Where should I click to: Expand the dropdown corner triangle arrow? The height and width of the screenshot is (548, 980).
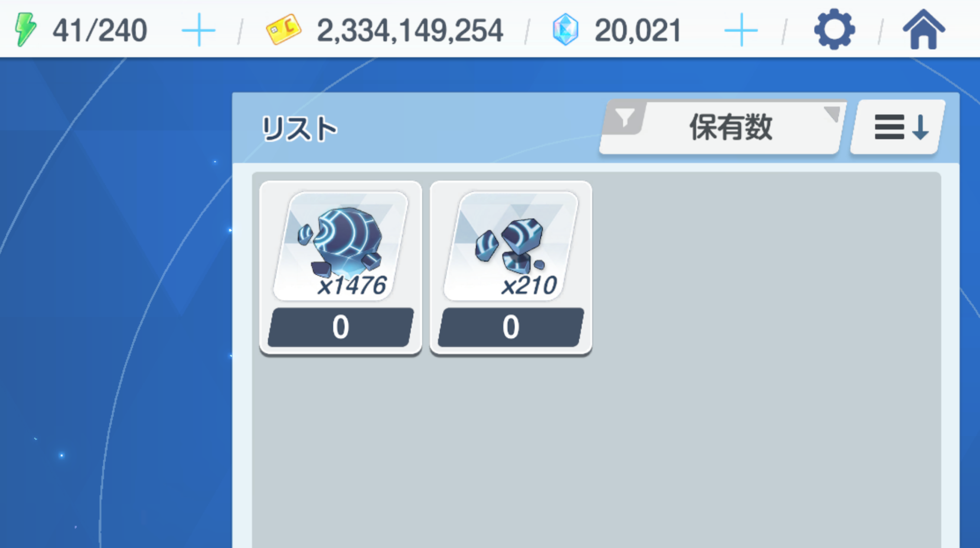coord(832,114)
